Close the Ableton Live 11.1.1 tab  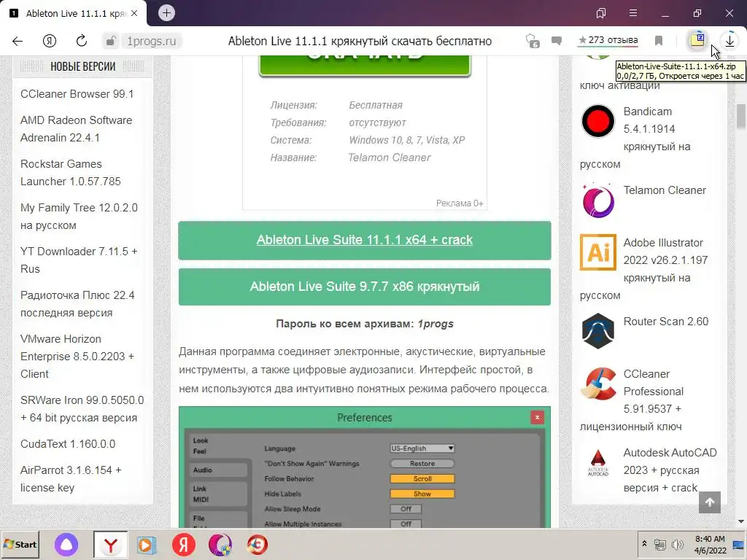pos(134,13)
